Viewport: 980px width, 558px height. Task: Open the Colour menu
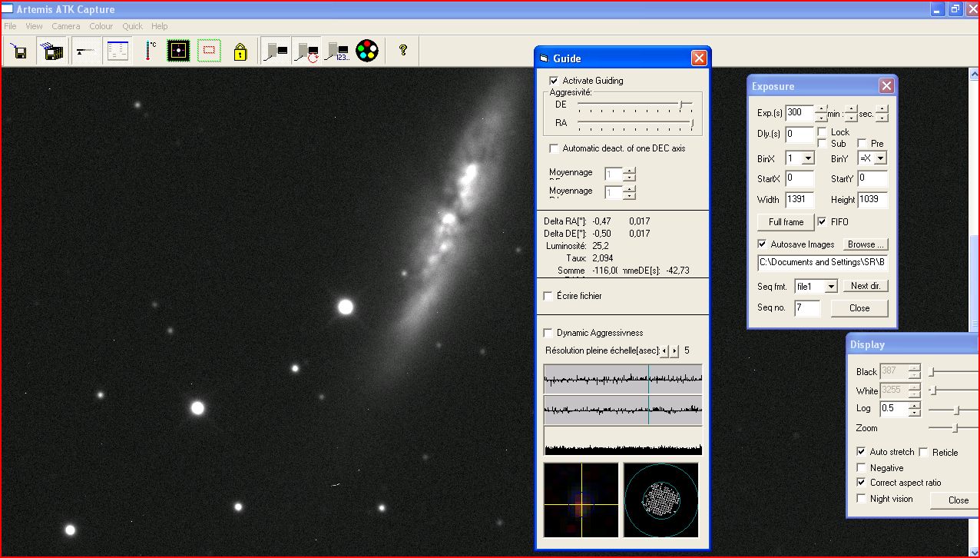point(101,26)
